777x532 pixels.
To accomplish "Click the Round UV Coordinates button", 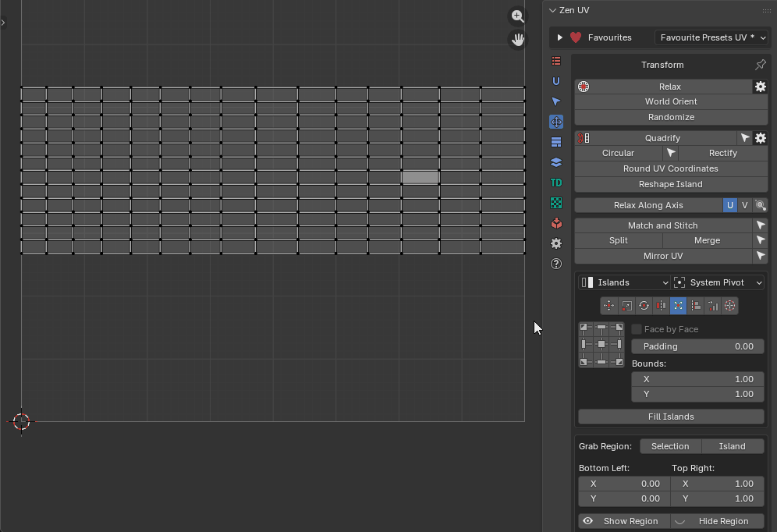I will (x=671, y=168).
